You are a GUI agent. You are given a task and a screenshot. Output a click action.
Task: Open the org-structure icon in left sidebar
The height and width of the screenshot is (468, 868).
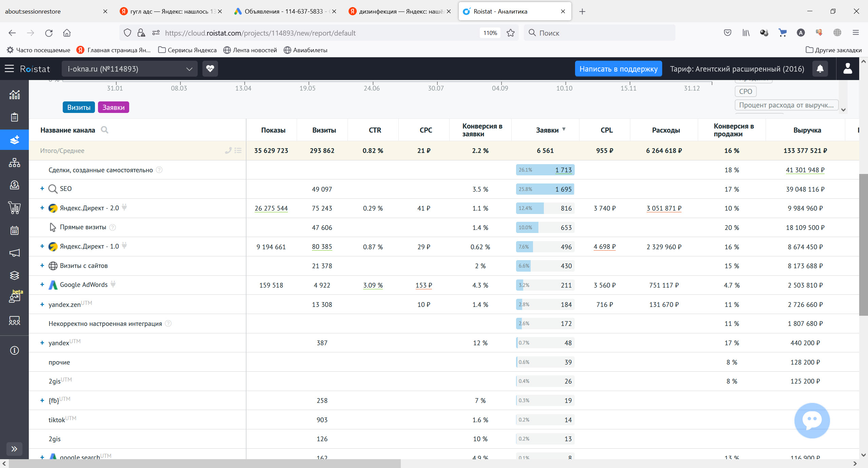point(14,162)
